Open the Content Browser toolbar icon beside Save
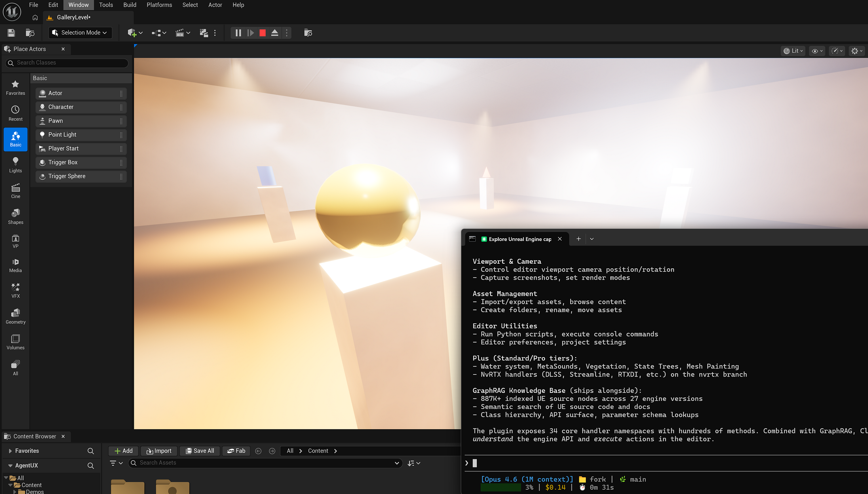 click(x=30, y=33)
